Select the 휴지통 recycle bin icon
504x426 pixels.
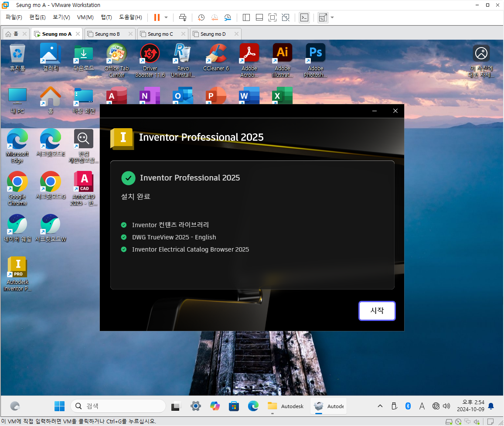point(17,58)
